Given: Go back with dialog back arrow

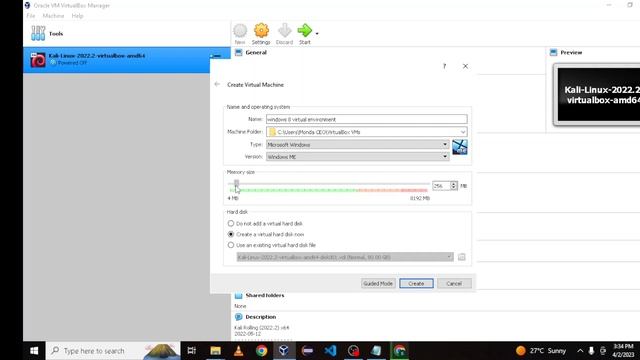Looking at the screenshot, I should point(217,84).
